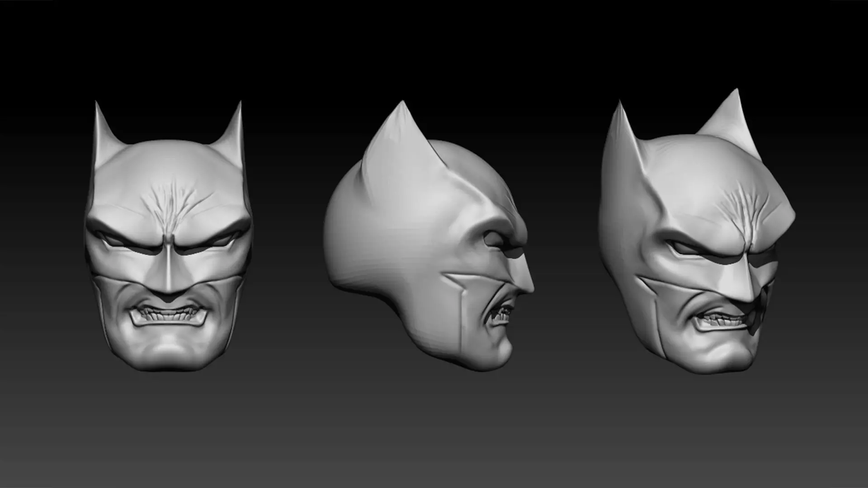Select the three-quarter view Batman head model
Viewport: 868px width, 488px height.
pos(696,231)
